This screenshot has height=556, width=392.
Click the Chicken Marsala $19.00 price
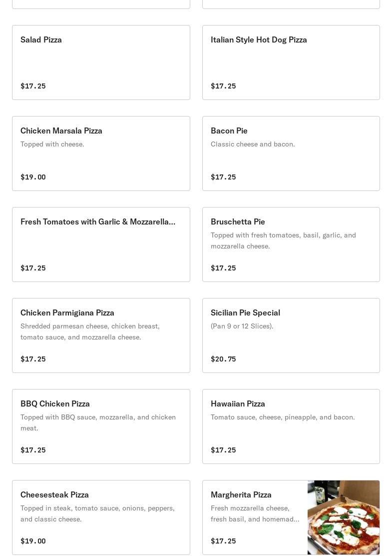click(33, 177)
